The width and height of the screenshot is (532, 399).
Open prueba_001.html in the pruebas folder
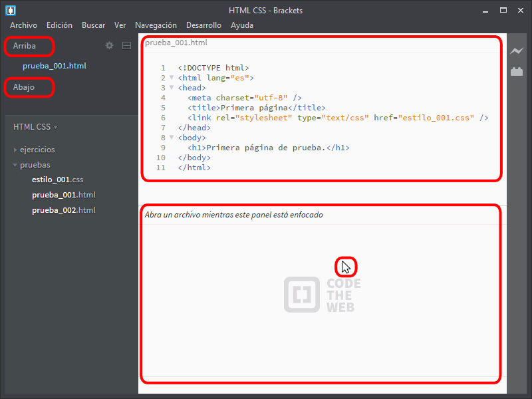tap(63, 195)
